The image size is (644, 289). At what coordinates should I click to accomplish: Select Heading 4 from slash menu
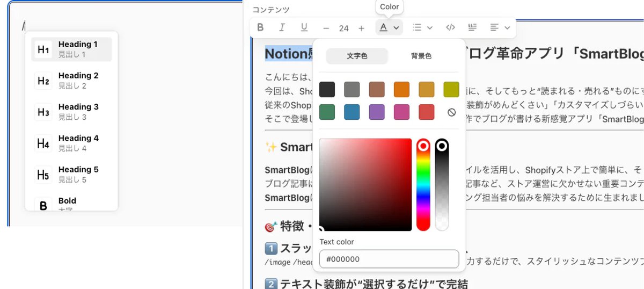71,143
